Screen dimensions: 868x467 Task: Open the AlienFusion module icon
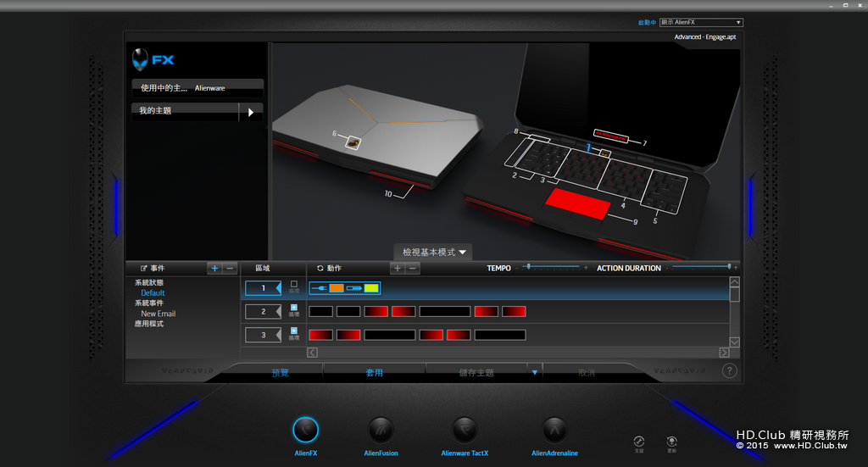coord(381,430)
